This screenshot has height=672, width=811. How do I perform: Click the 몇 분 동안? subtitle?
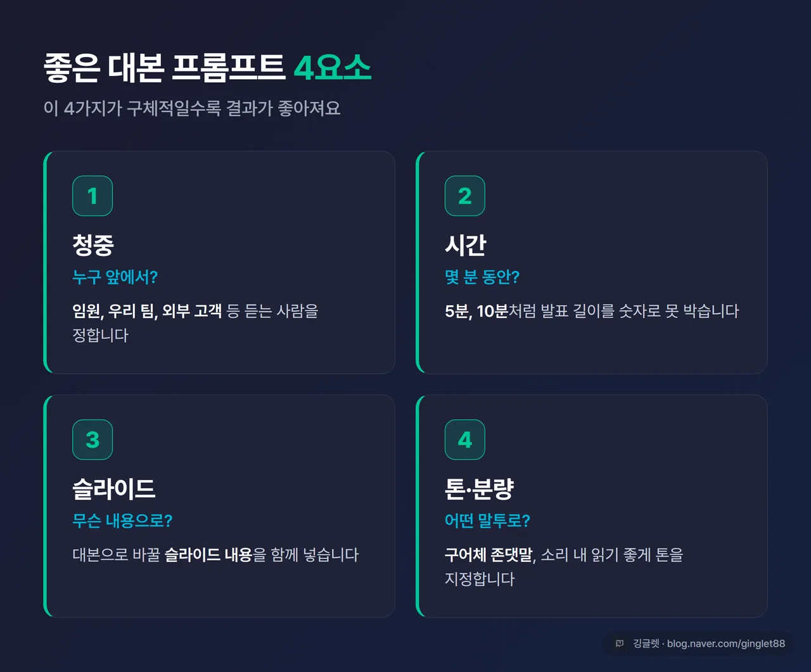(x=482, y=277)
